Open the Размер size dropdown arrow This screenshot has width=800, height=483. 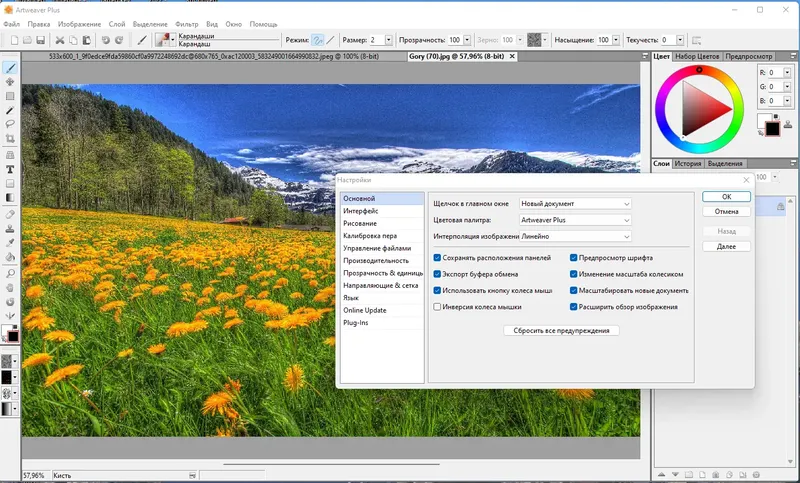point(388,40)
